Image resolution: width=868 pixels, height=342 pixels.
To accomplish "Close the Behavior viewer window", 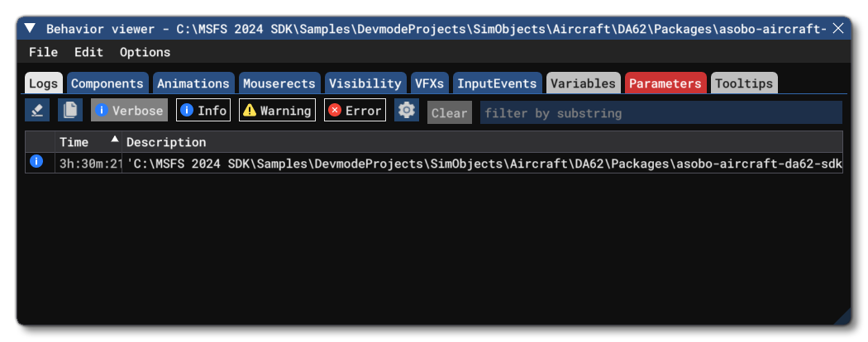I will click(838, 29).
